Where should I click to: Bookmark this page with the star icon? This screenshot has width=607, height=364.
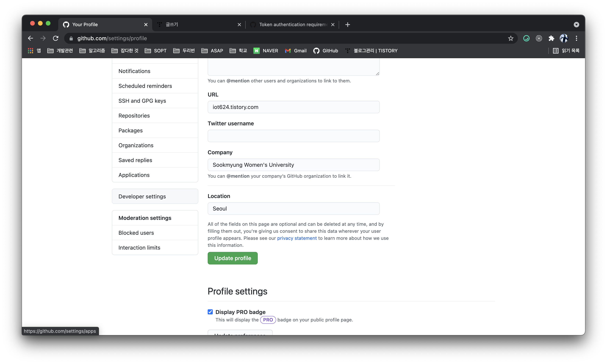click(511, 38)
